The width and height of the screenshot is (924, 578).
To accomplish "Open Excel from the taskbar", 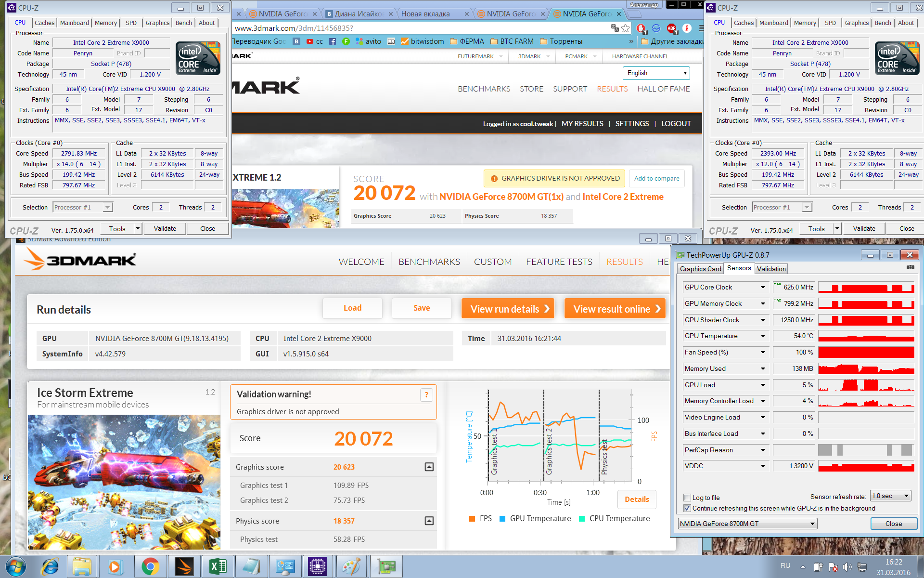I will 218,566.
